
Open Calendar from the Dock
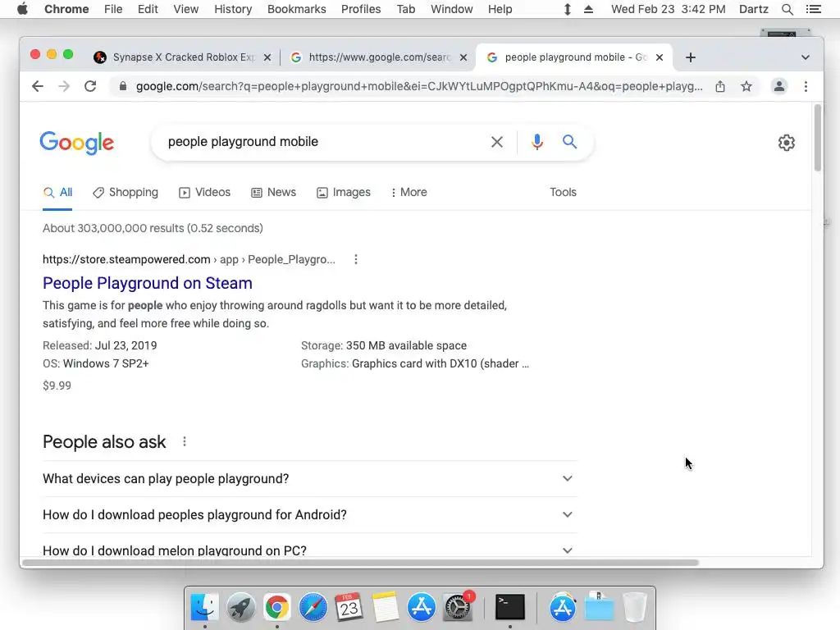pos(349,608)
